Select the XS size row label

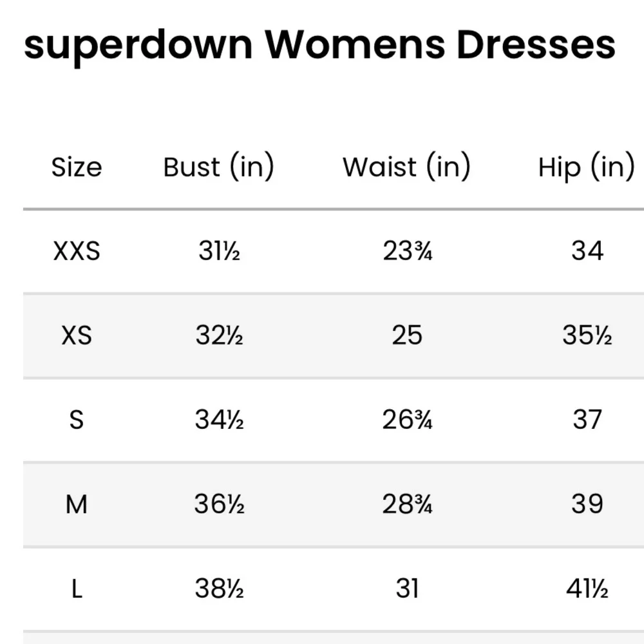point(77,336)
